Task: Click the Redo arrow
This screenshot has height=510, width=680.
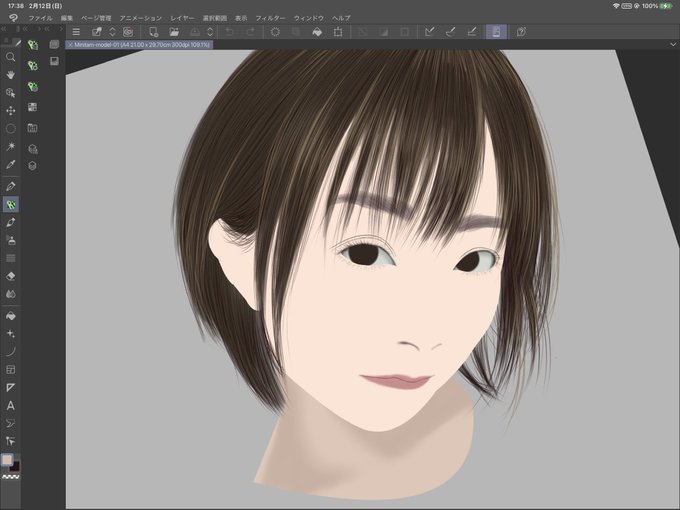Action: pyautogui.click(x=250, y=32)
